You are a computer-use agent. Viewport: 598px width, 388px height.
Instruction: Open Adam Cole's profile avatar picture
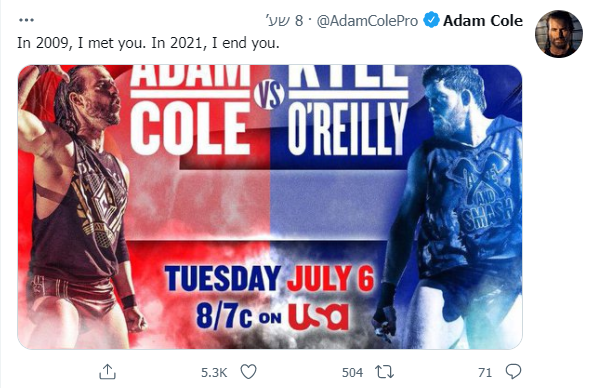point(559,34)
